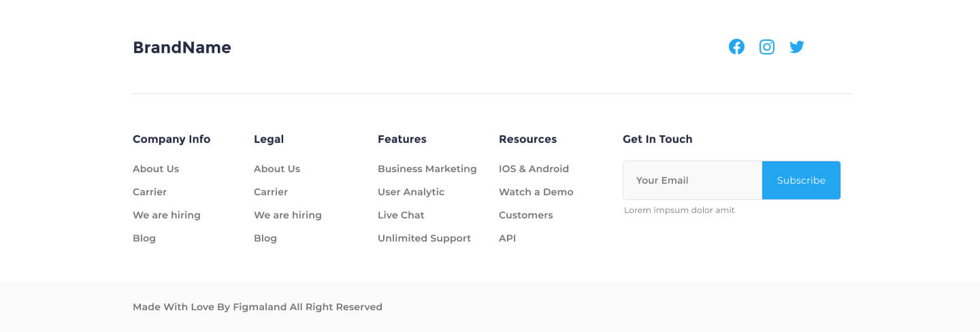Open About Us under Legal
Viewport: 980px width, 332px height.
(277, 169)
